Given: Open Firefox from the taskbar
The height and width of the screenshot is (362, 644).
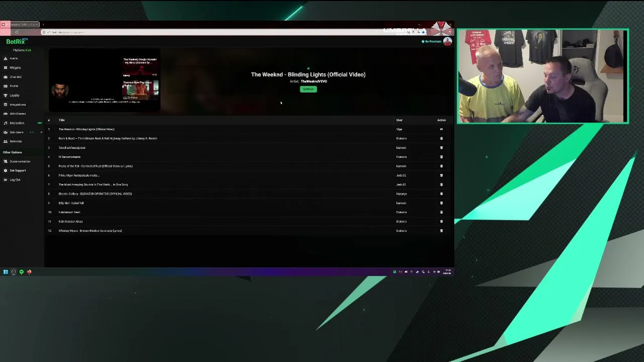Looking at the screenshot, I should click(x=29, y=272).
